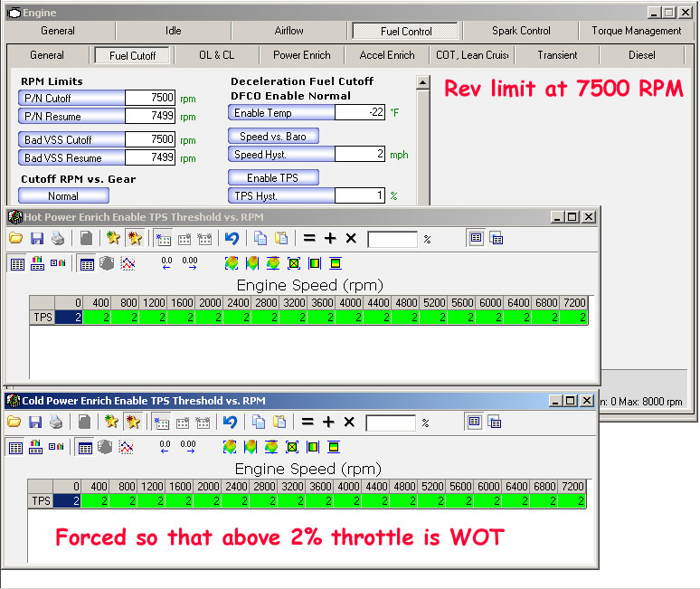Click the line graph view icon in Cold table toolbar
Screen dimensions: 700x589
(128, 448)
